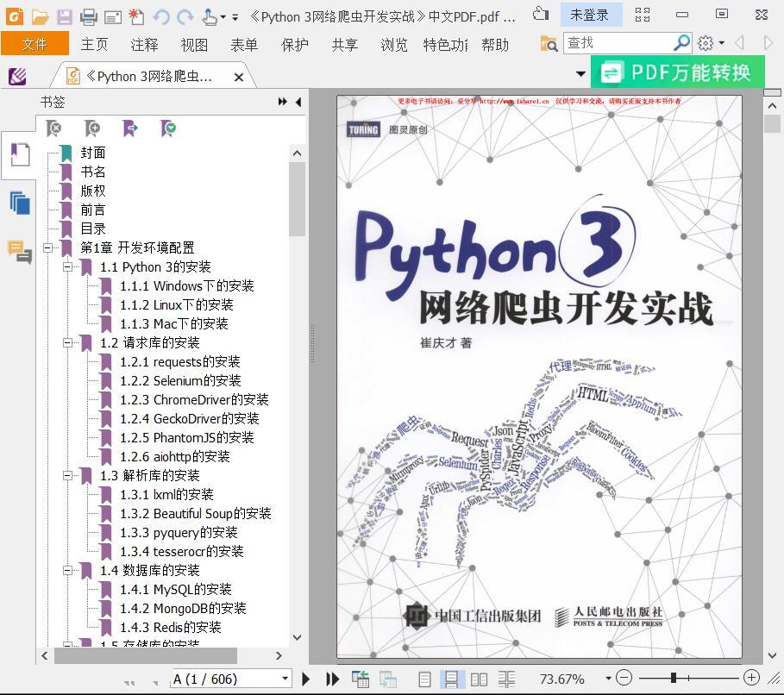Select the 帮助 ribbon tab
The height and width of the screenshot is (695, 784).
click(x=495, y=45)
